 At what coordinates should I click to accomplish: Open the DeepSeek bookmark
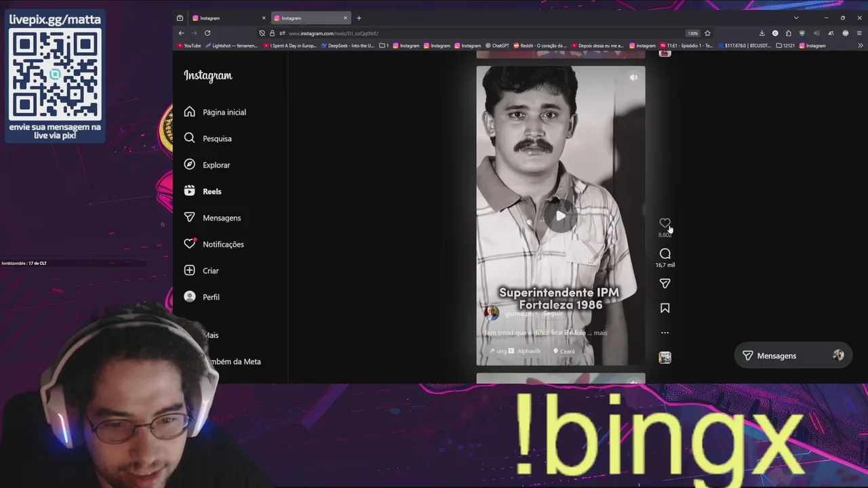[348, 45]
